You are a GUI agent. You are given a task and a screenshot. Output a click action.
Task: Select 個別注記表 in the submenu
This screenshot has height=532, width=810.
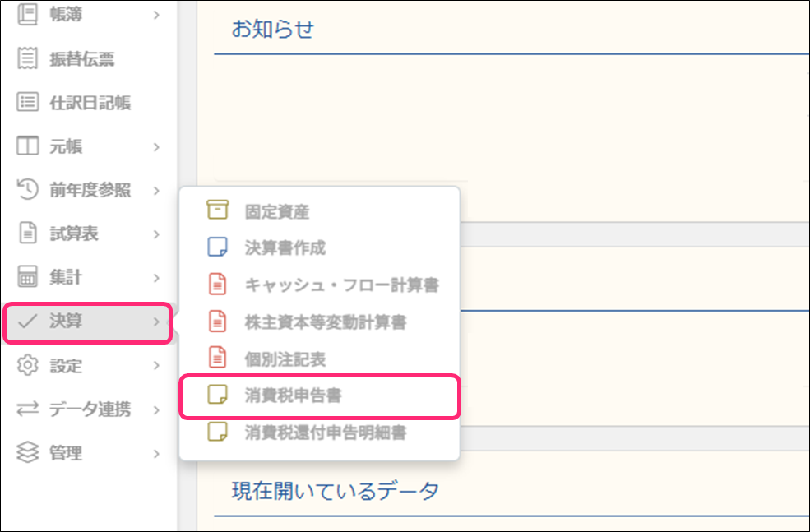click(285, 359)
